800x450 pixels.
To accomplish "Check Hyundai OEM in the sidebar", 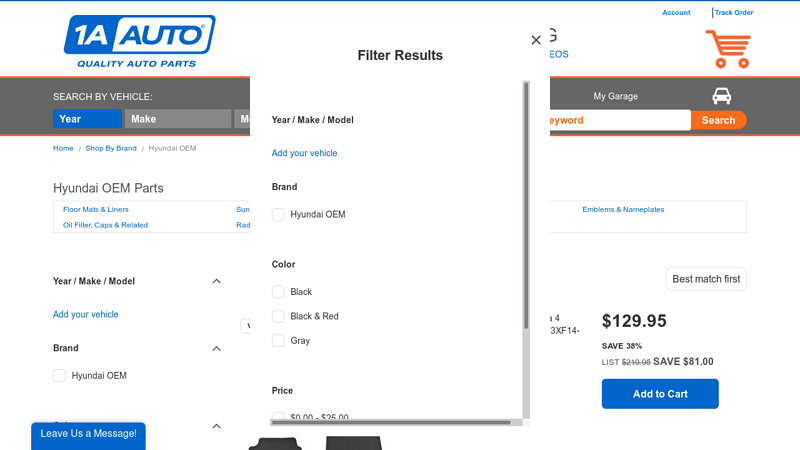I will coord(60,376).
